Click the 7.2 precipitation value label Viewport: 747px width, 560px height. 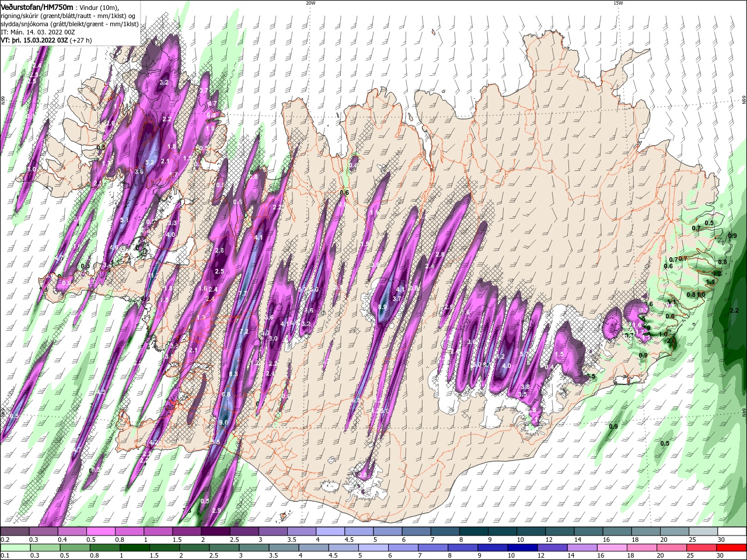tap(244, 331)
